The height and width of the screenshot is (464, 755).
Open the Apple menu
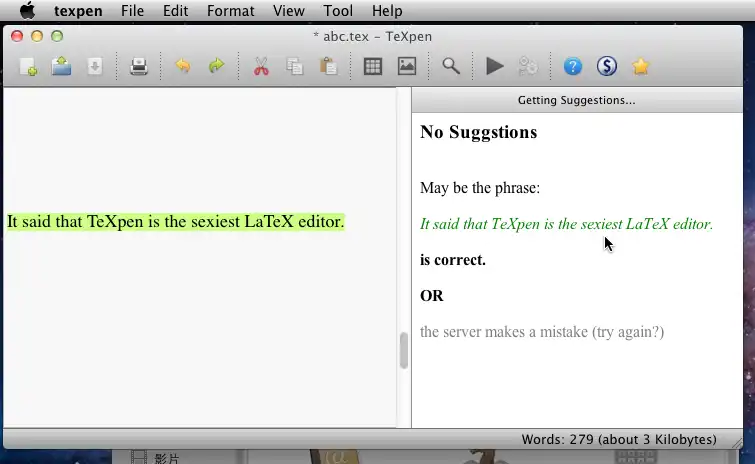point(27,11)
